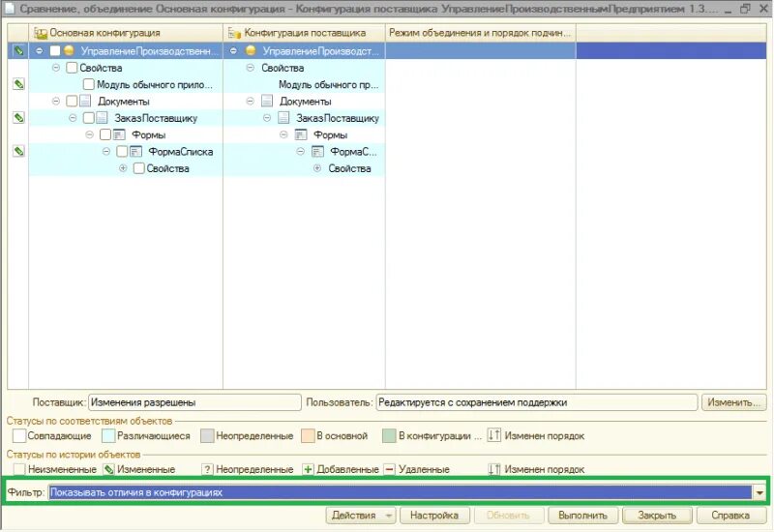This screenshot has height=532, width=774.
Task: Collapse the Документы node in the main configuration
Action: pos(56,102)
